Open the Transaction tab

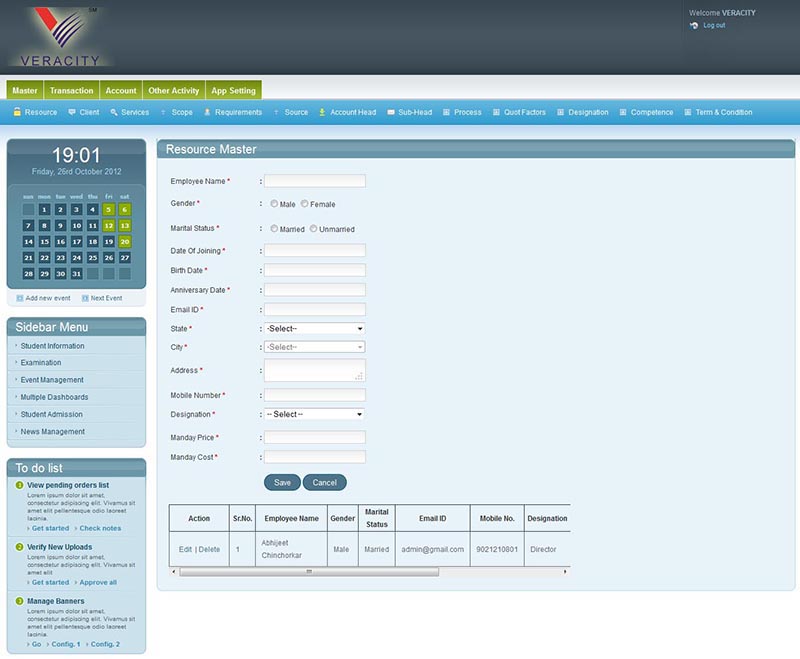71,90
